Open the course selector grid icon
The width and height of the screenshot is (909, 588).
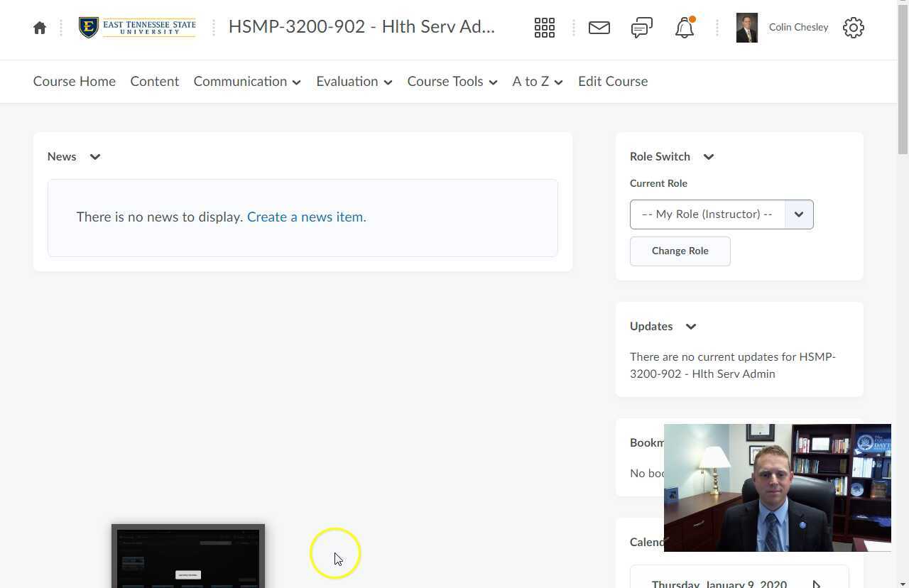coord(544,28)
